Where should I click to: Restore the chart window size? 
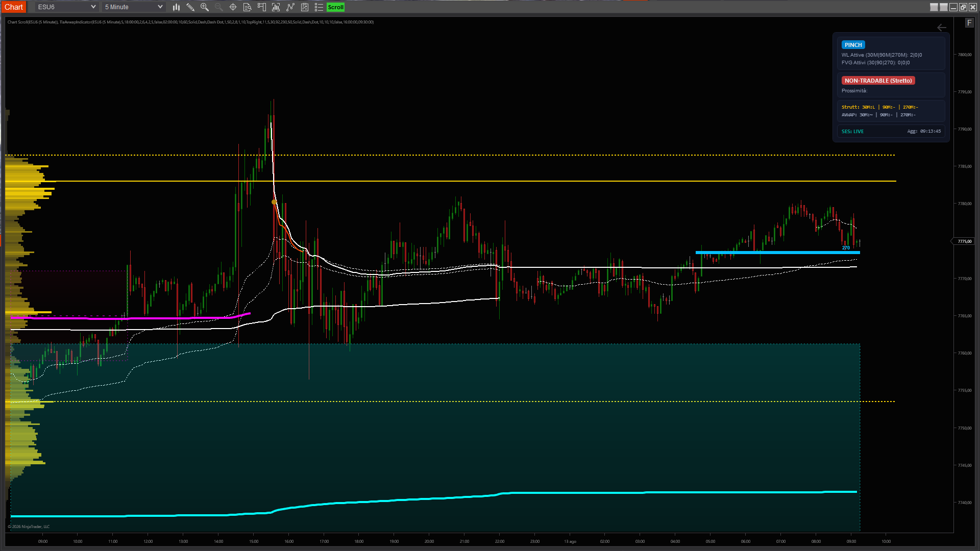(963, 7)
